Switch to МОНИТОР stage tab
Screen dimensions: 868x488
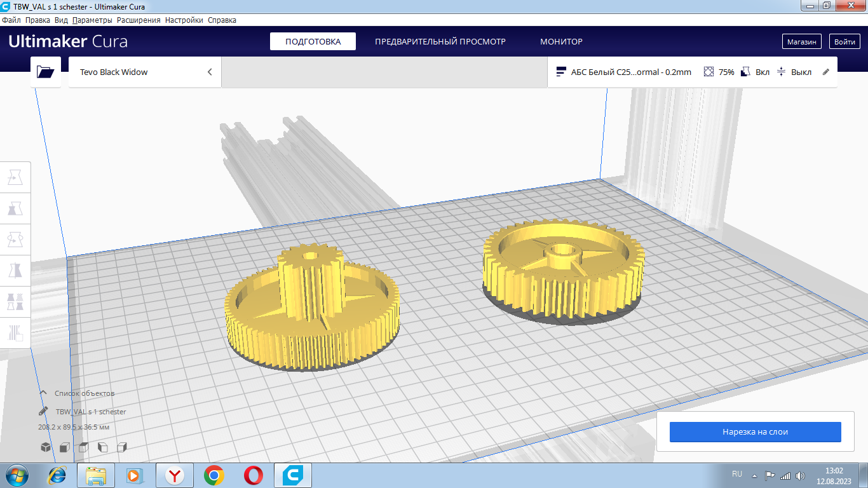[561, 41]
